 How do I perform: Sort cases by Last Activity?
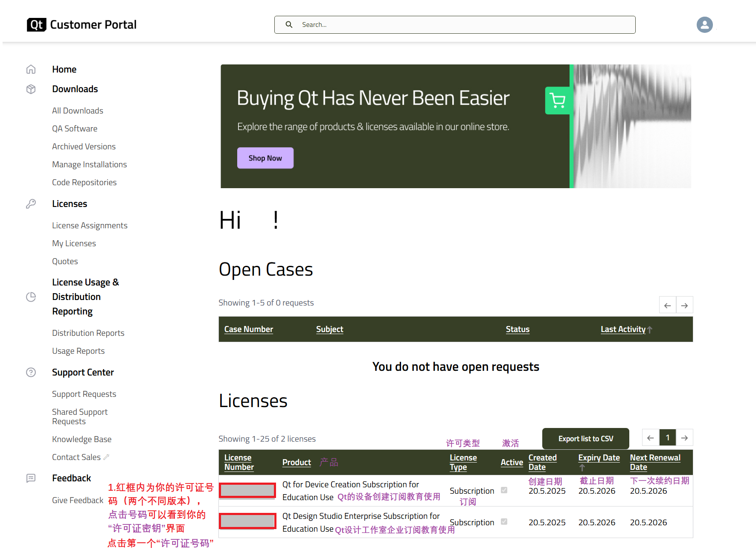pyautogui.click(x=623, y=329)
